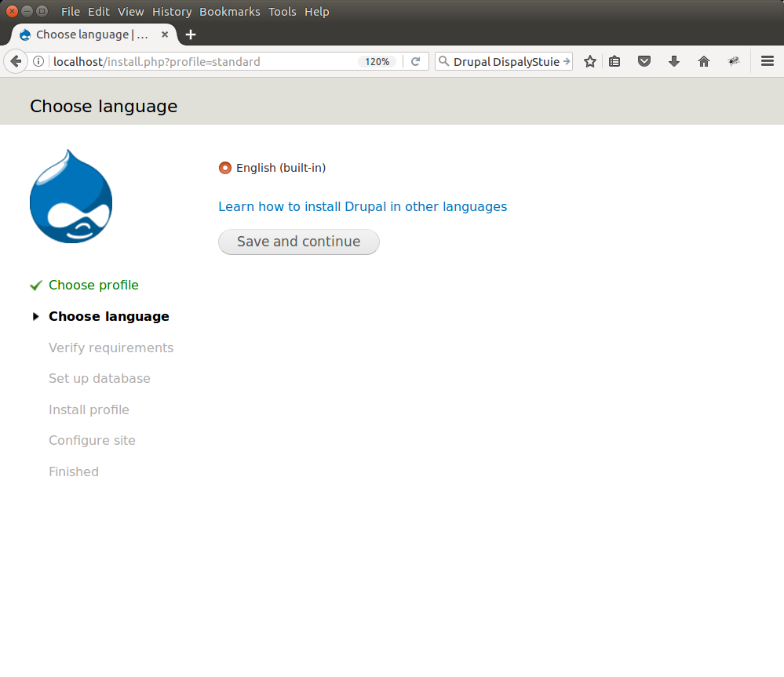
Task: Close the Choose language tab
Action: 164,35
